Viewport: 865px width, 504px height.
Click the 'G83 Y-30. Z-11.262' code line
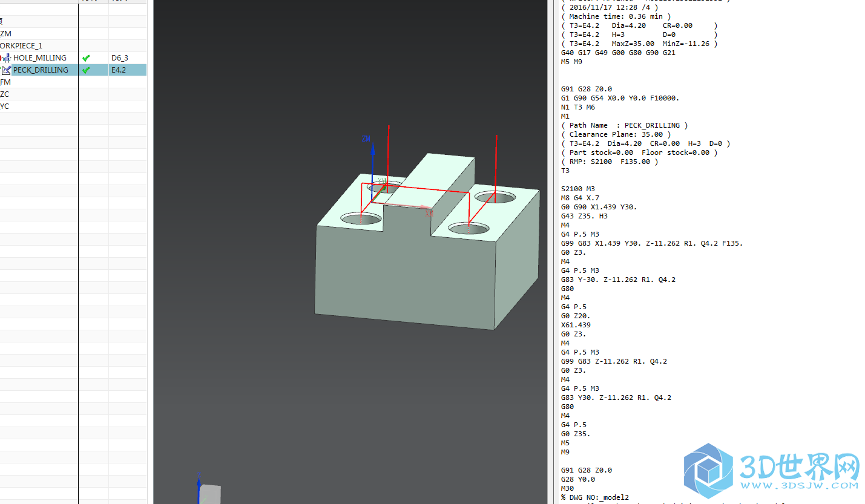[x=619, y=280]
